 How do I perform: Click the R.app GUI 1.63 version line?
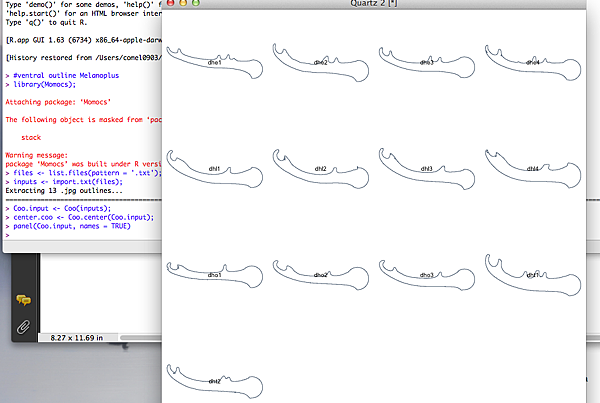coord(83,40)
